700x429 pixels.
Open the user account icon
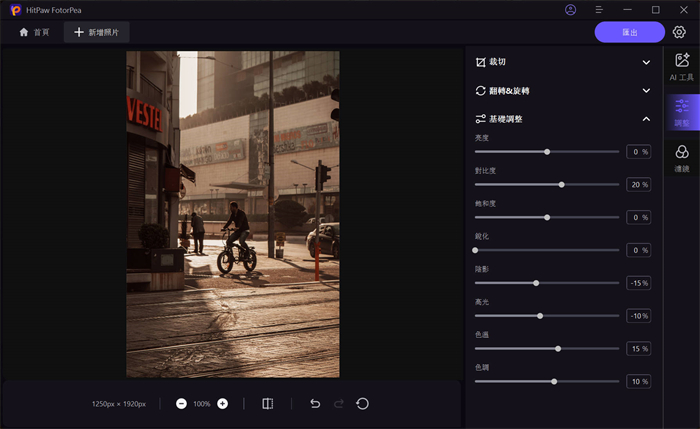(570, 10)
